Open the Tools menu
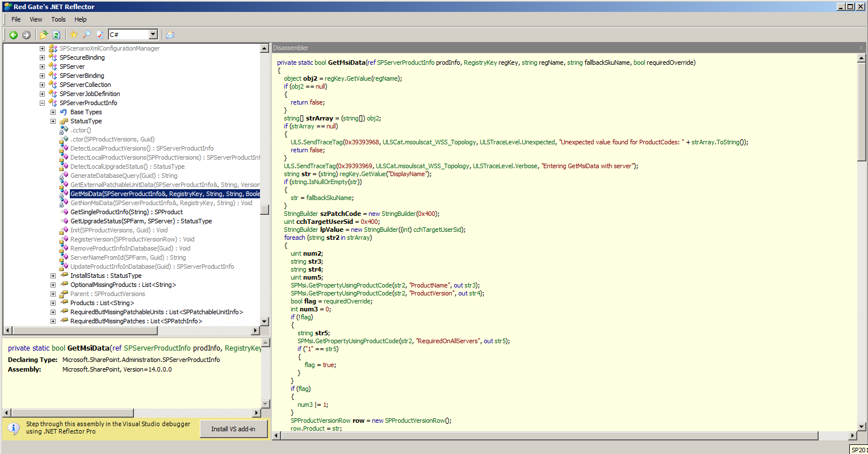Image resolution: width=868 pixels, height=454 pixels. 58,19
